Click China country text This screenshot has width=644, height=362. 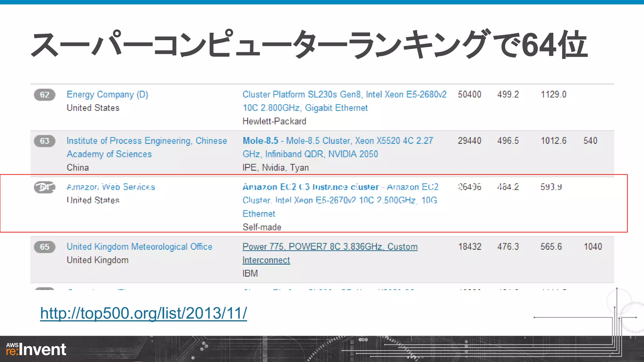pos(78,167)
